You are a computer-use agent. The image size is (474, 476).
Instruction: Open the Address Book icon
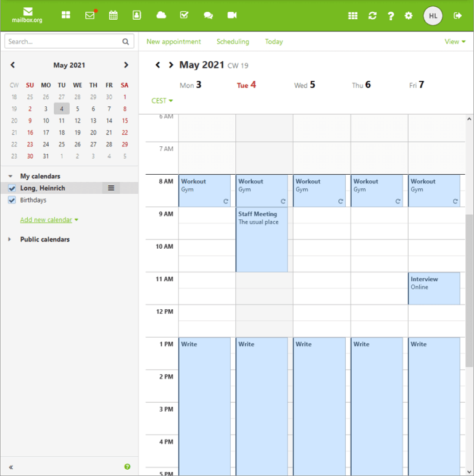(x=136, y=15)
